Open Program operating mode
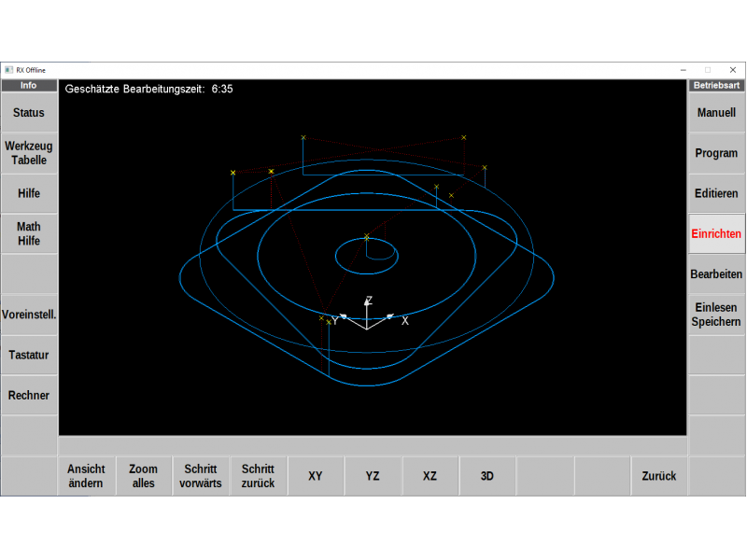The image size is (747, 560). click(x=716, y=152)
